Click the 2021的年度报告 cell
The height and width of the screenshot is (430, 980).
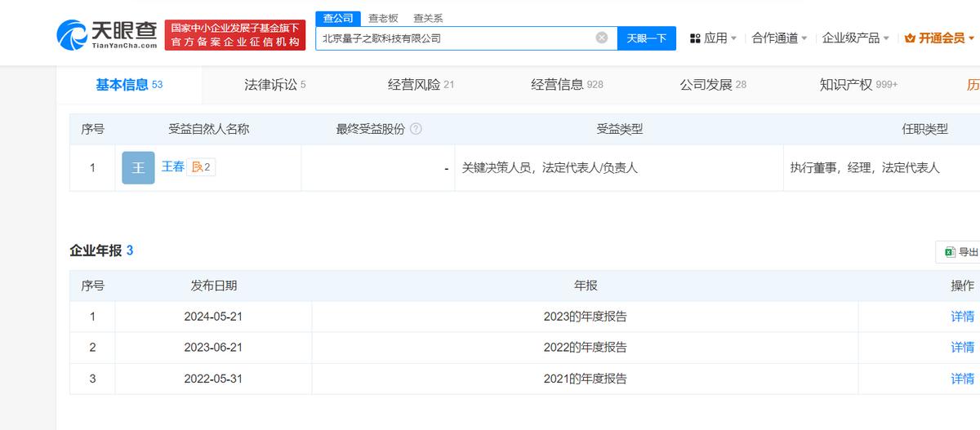tap(585, 379)
